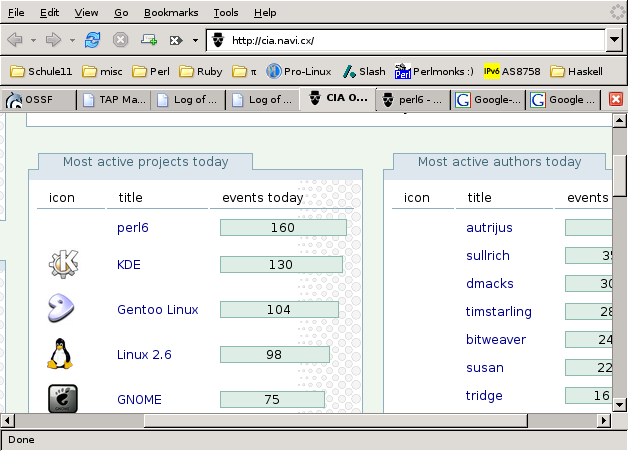Screen dimensions: 628x451
Task: Click the Forward navigation arrow
Action: pos(53,40)
